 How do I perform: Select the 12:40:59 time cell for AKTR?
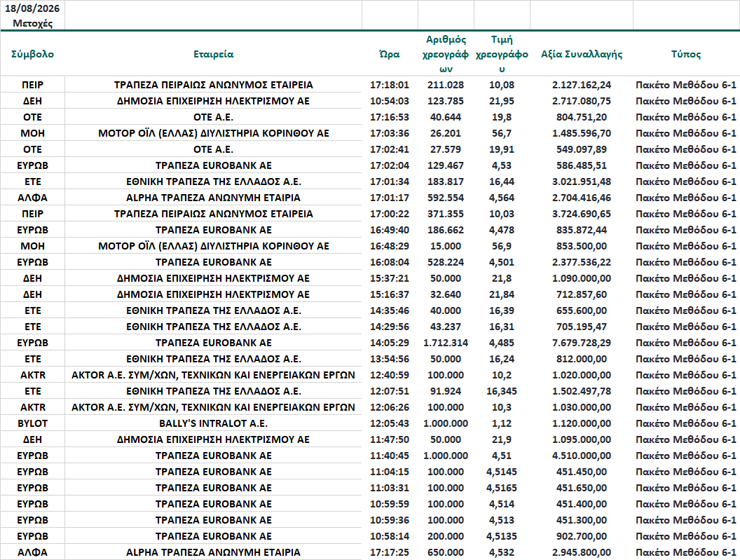(390, 376)
